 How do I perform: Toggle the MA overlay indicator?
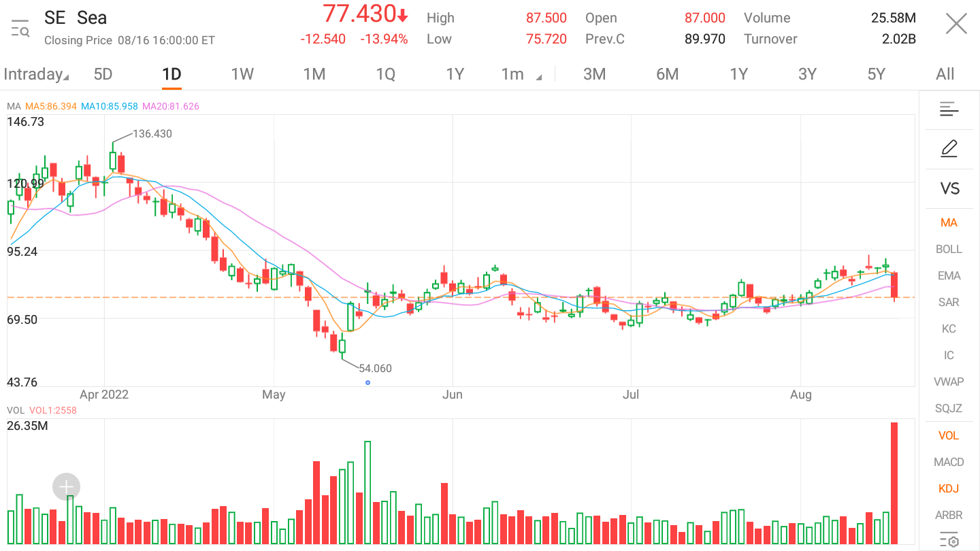(x=949, y=222)
